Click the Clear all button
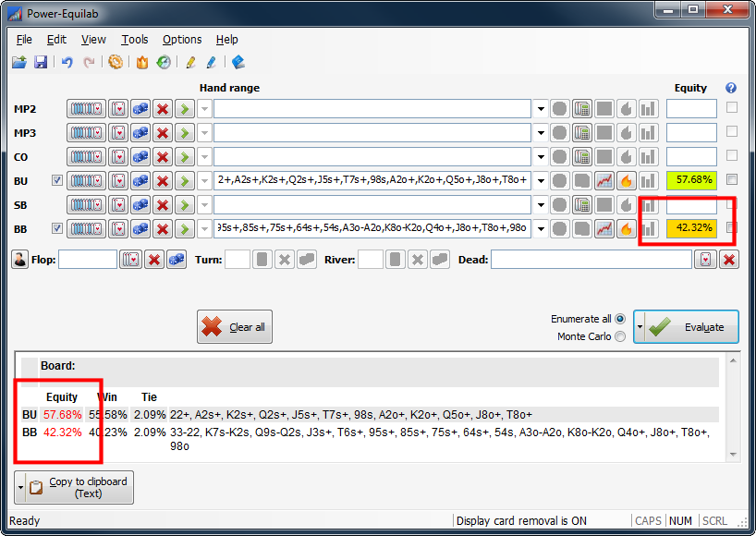This screenshot has width=756, height=536. coord(235,327)
